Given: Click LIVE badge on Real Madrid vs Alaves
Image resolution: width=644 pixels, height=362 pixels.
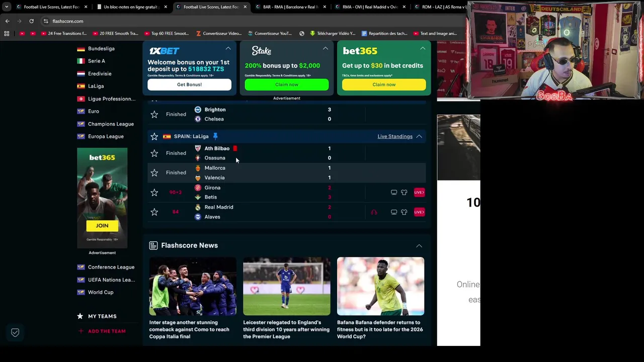Looking at the screenshot, I should pyautogui.click(x=419, y=212).
